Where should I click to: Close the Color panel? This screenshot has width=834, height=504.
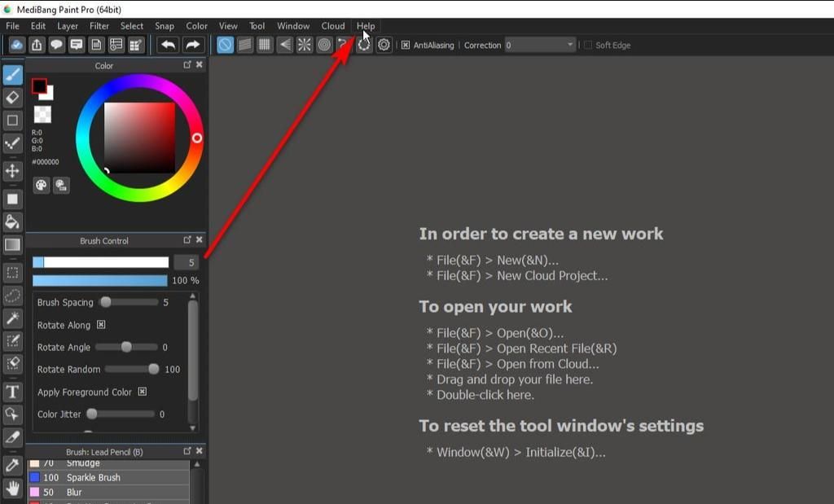point(199,64)
